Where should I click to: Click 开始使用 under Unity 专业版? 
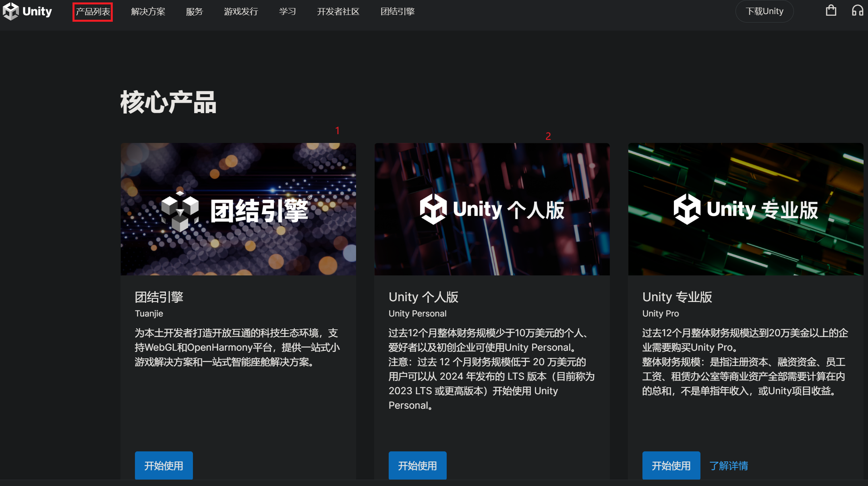click(671, 465)
